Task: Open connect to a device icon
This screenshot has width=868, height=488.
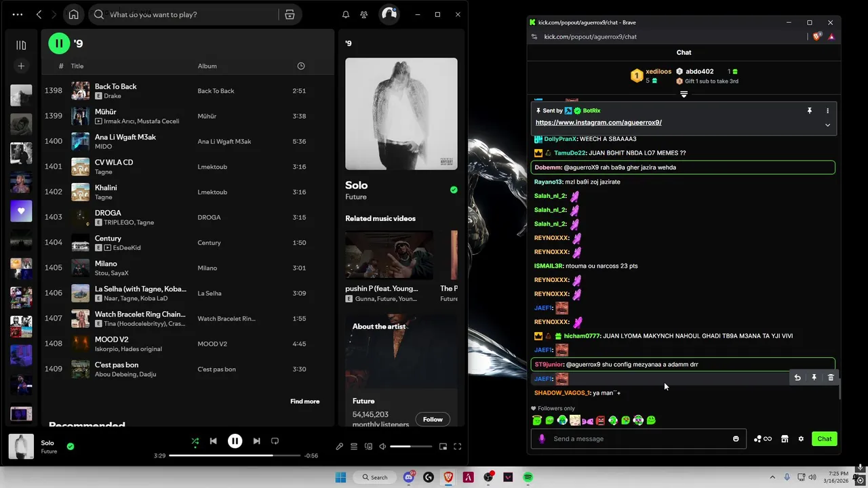Action: [368, 447]
